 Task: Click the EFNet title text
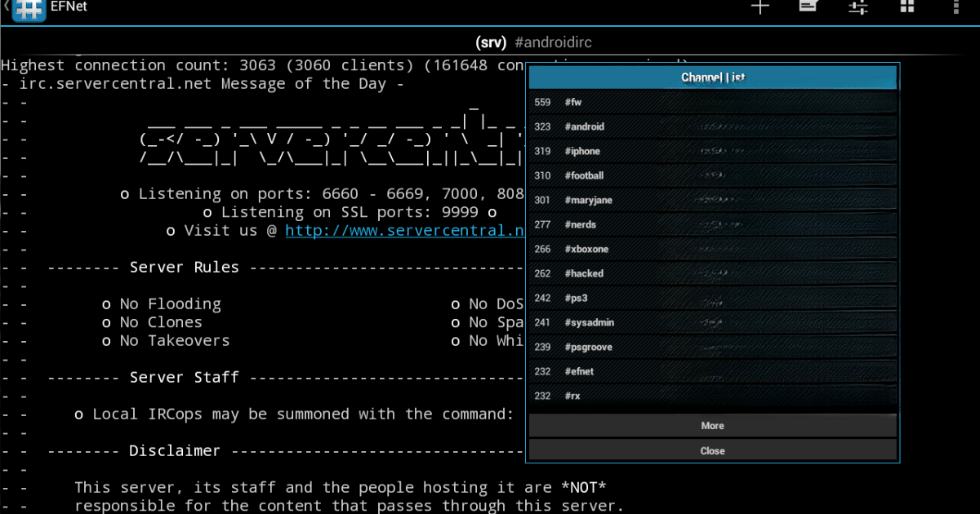point(69,7)
